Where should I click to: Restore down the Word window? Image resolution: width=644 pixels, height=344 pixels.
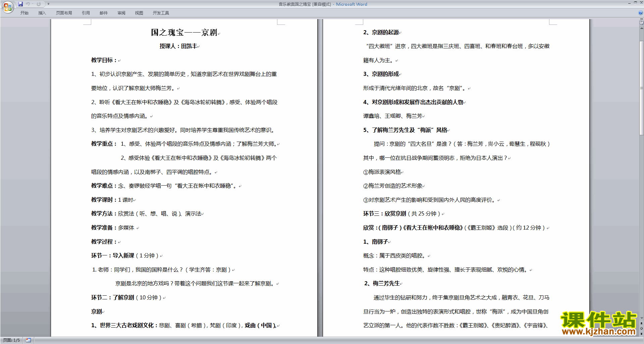click(x=635, y=3)
